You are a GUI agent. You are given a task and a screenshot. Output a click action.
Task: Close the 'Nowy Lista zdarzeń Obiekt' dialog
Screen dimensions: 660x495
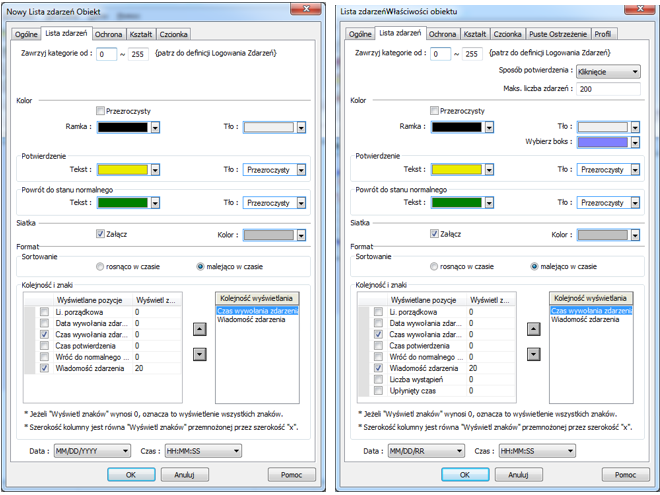[306, 8]
